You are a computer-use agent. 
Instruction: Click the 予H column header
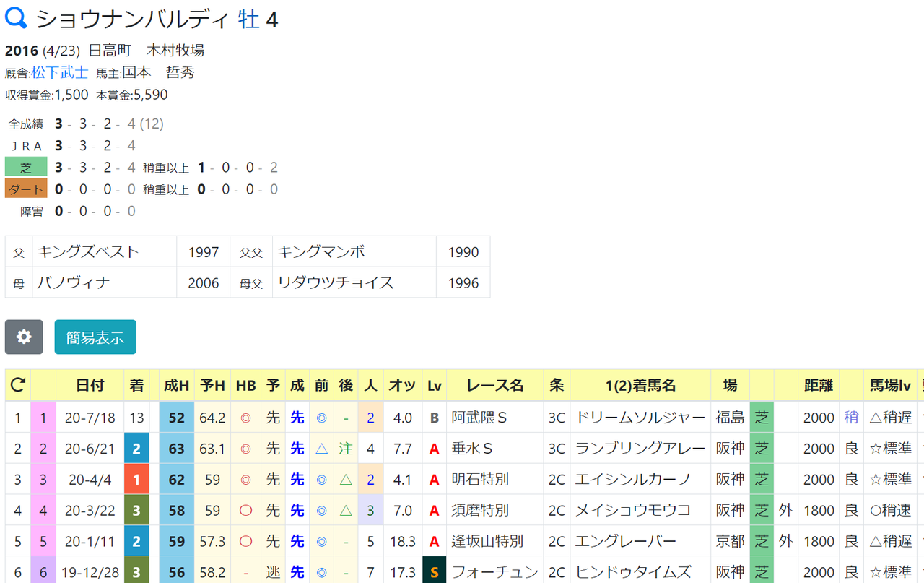tap(213, 386)
